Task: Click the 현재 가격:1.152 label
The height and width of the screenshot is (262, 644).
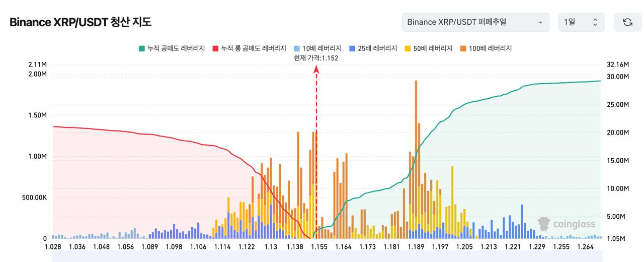Action: [316, 58]
